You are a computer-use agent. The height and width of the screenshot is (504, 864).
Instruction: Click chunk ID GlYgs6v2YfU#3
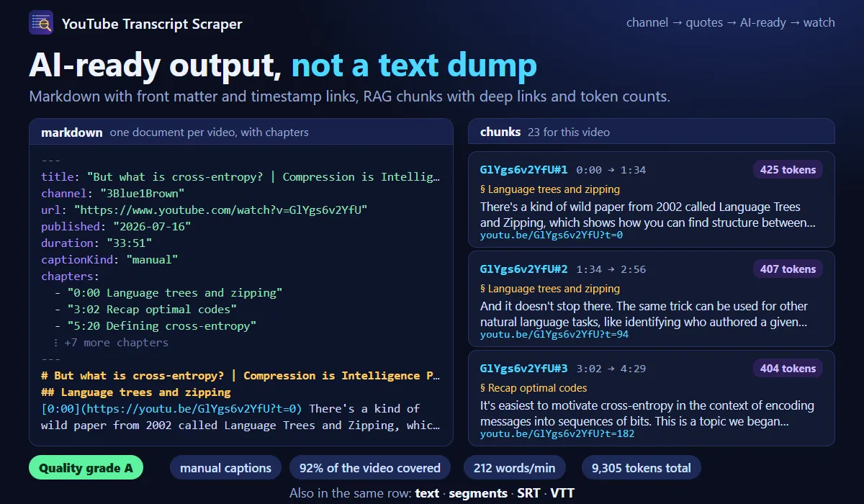523,369
